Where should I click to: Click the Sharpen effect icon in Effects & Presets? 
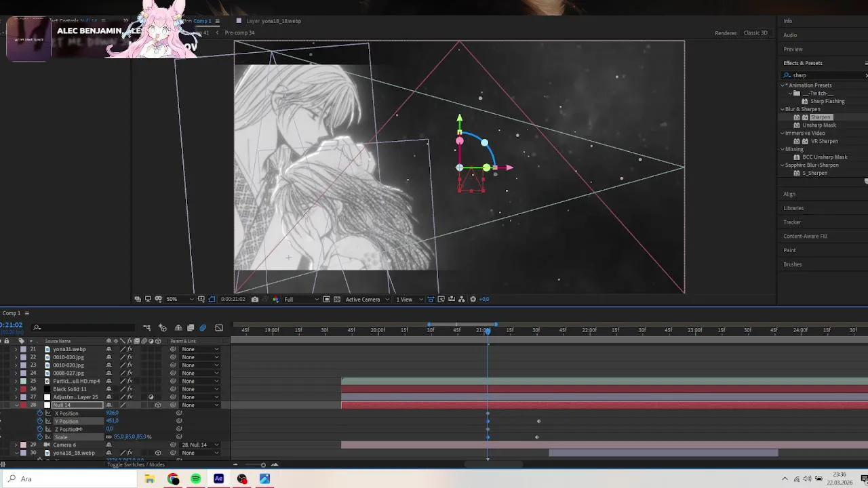[x=797, y=117]
